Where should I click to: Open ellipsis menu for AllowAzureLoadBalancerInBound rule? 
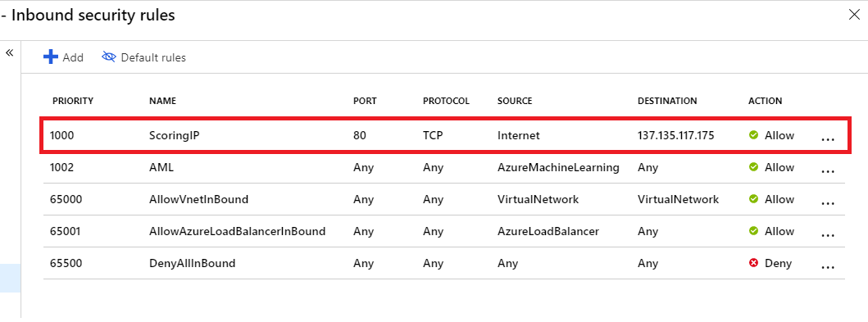click(828, 236)
